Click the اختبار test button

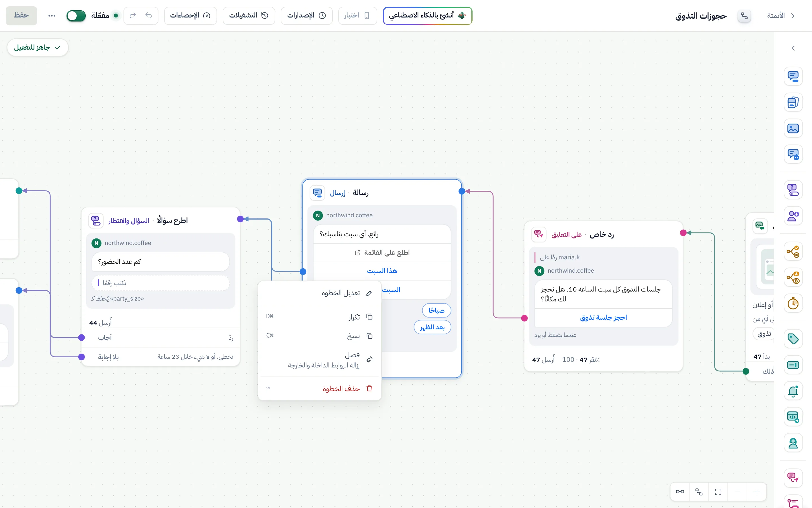click(x=357, y=16)
